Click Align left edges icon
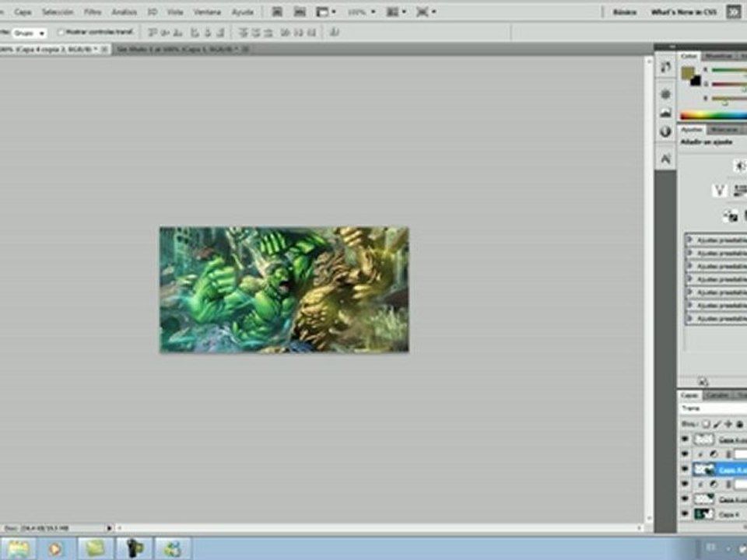This screenshot has height=560, width=747. (x=195, y=33)
